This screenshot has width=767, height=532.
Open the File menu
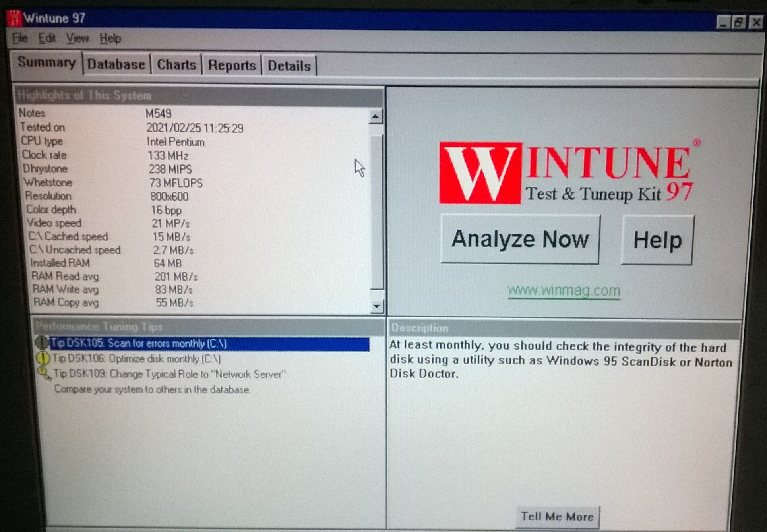19,38
